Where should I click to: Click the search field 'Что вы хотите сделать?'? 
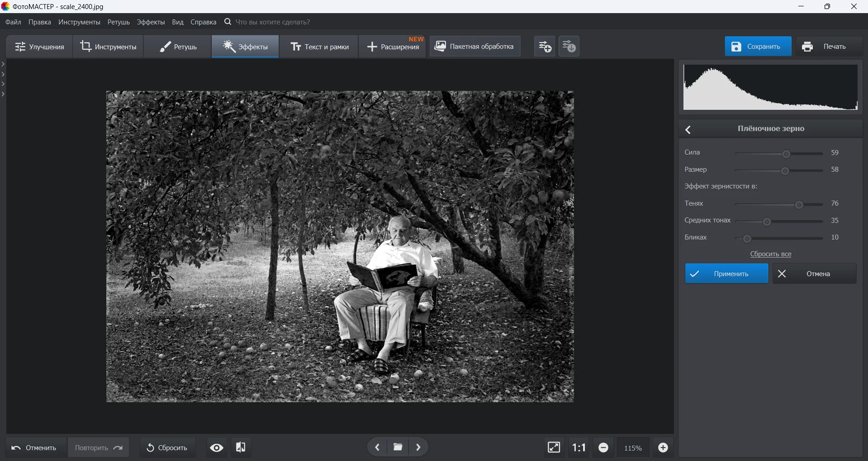pyautogui.click(x=273, y=22)
